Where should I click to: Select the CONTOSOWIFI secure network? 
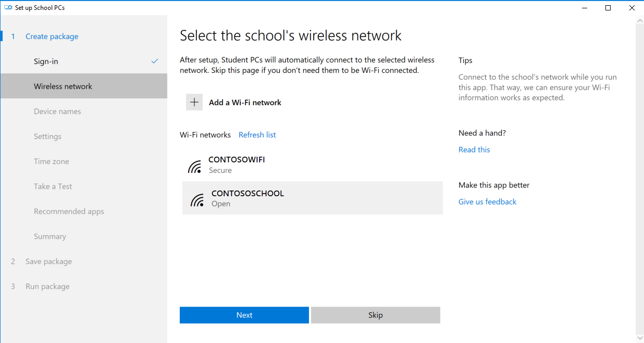click(x=237, y=164)
